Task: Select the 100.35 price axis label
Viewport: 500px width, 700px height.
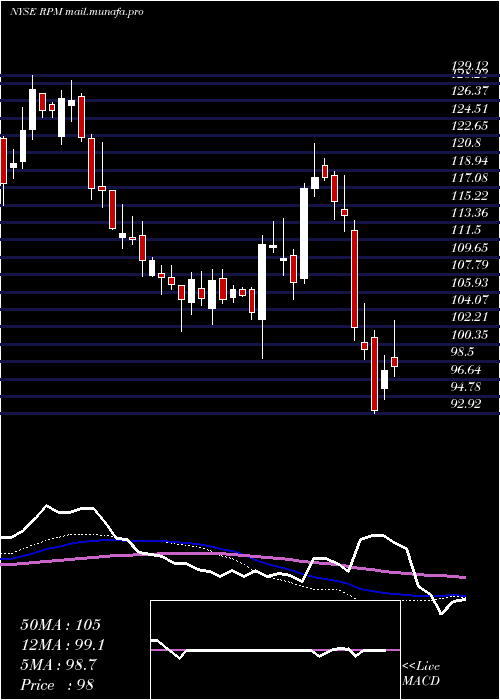Action: (471, 335)
